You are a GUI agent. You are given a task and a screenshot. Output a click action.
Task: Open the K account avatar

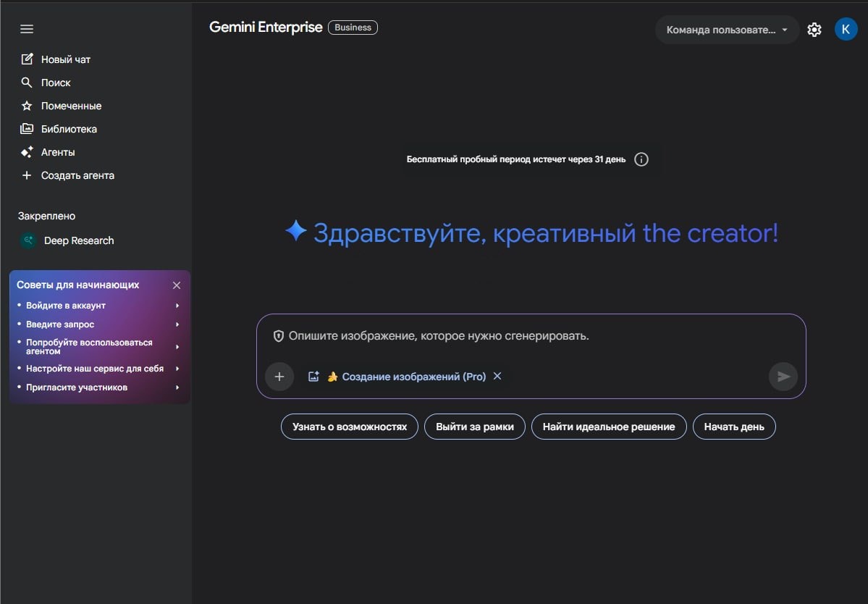tap(846, 30)
